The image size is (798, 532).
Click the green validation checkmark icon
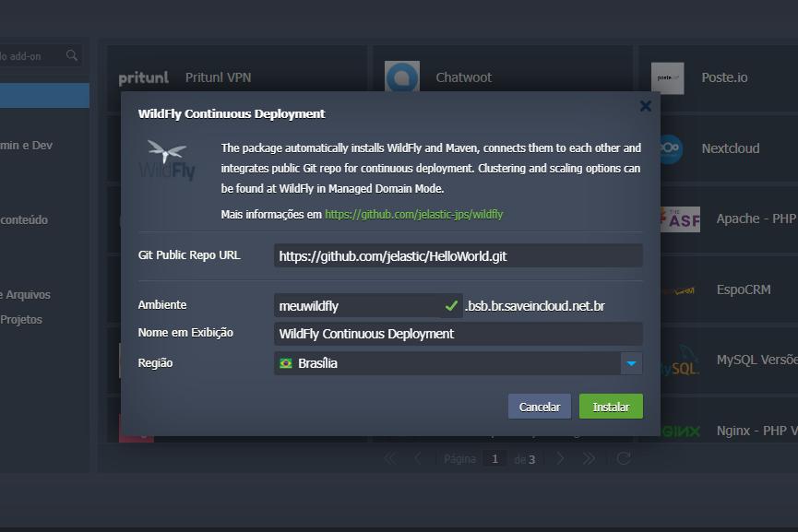(451, 305)
